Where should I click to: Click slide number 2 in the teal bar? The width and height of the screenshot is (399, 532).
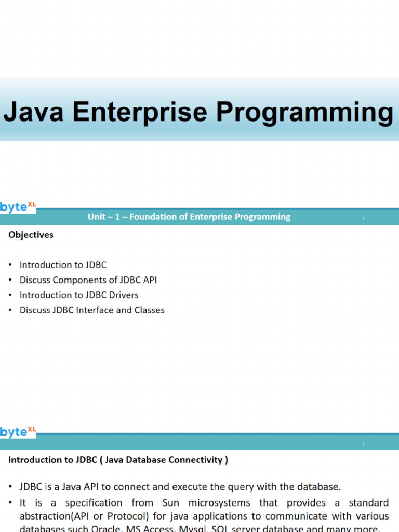pyautogui.click(x=363, y=443)
